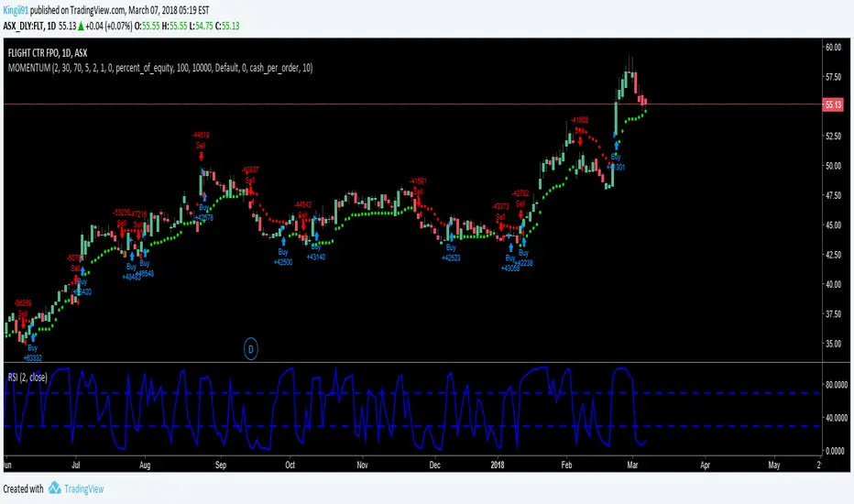Click the Created with footer text
Image resolution: width=854 pixels, height=504 pixels.
pos(23,488)
